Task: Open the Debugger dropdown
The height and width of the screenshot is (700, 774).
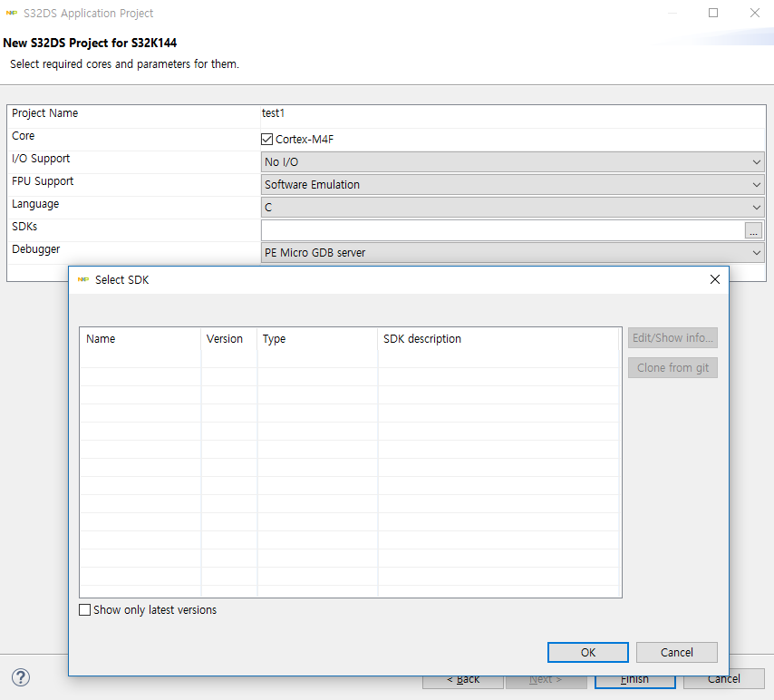Action: 512,252
